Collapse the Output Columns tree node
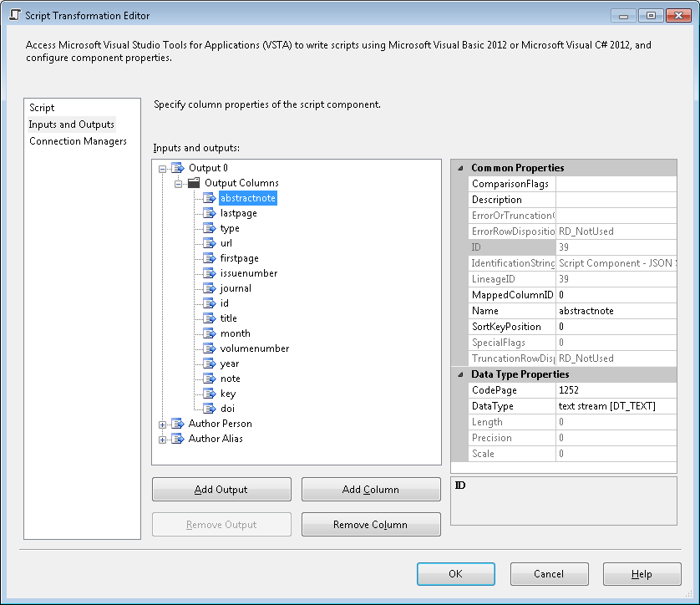The width and height of the screenshot is (700, 605). point(176,183)
